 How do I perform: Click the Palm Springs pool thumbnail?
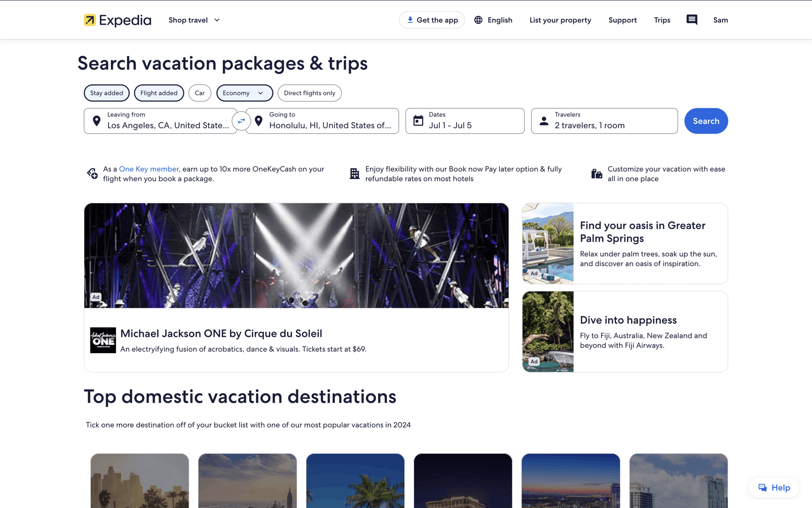(x=548, y=243)
